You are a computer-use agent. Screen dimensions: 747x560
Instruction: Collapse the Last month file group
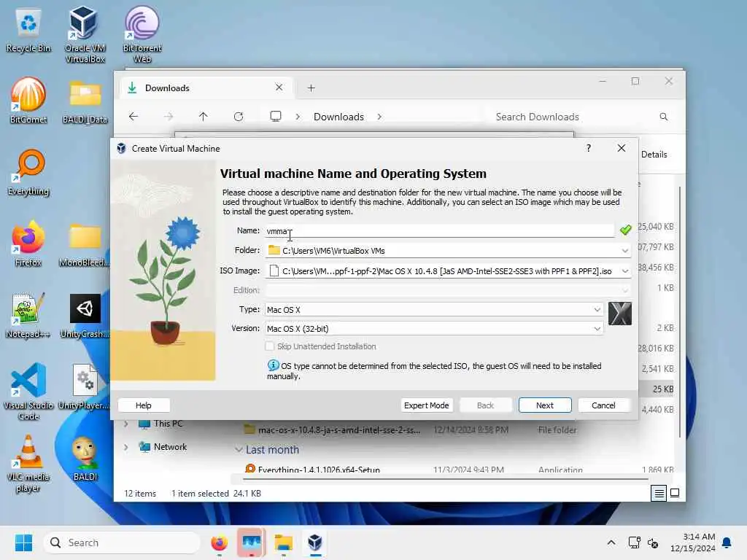point(239,449)
